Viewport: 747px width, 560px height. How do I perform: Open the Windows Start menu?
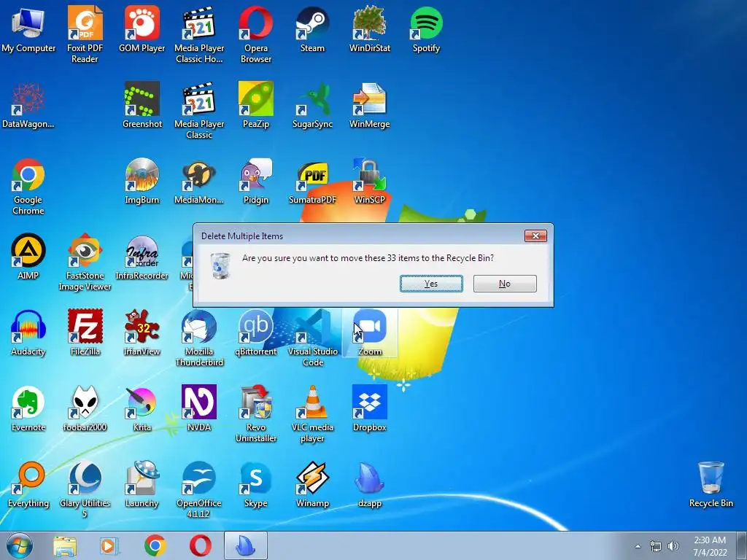[20, 545]
